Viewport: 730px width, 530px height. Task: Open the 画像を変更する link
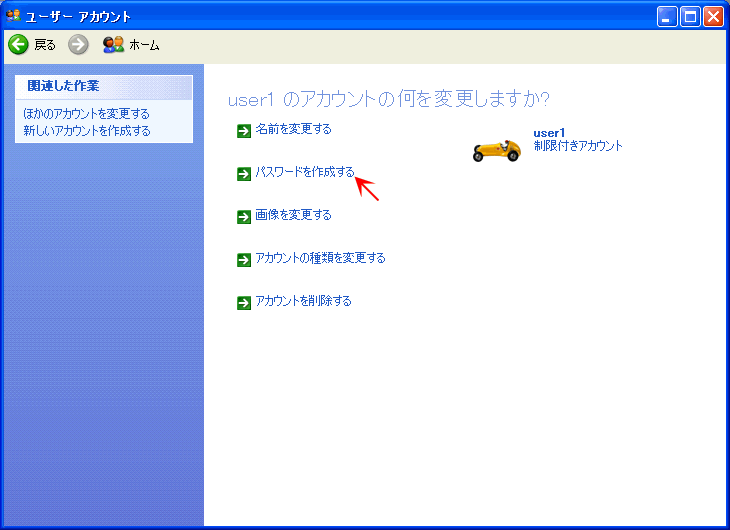pyautogui.click(x=293, y=215)
